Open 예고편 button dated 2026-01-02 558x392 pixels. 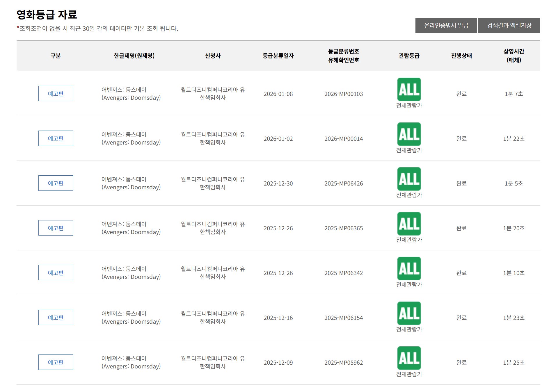[x=56, y=138]
